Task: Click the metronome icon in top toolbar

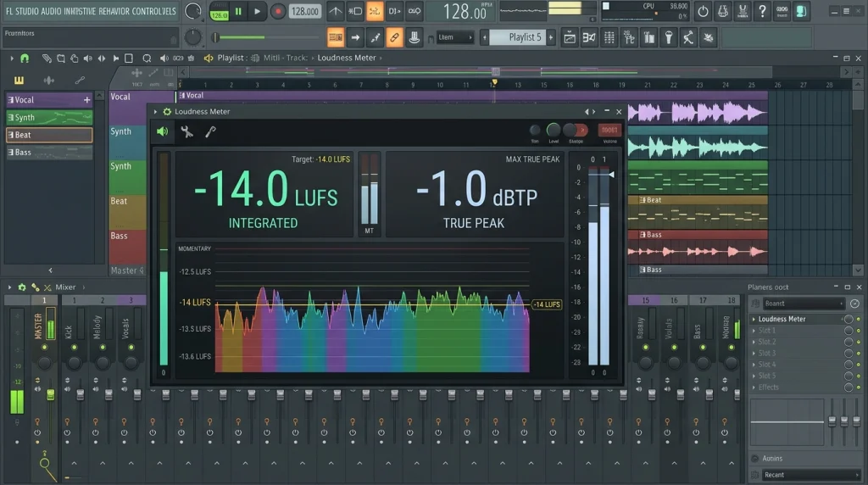Action: pos(336,11)
